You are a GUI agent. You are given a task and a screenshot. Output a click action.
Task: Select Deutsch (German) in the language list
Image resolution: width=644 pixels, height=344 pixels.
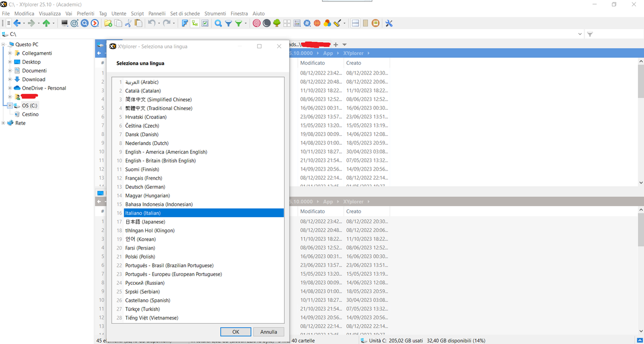204,187
